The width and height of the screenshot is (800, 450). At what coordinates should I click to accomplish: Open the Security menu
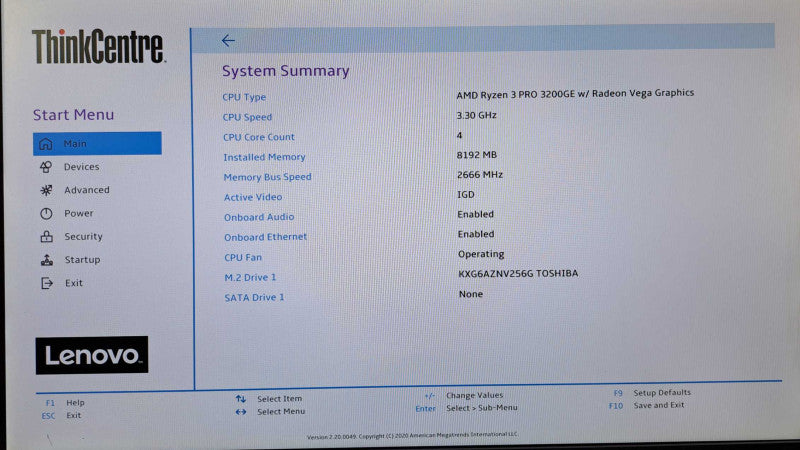tap(83, 236)
